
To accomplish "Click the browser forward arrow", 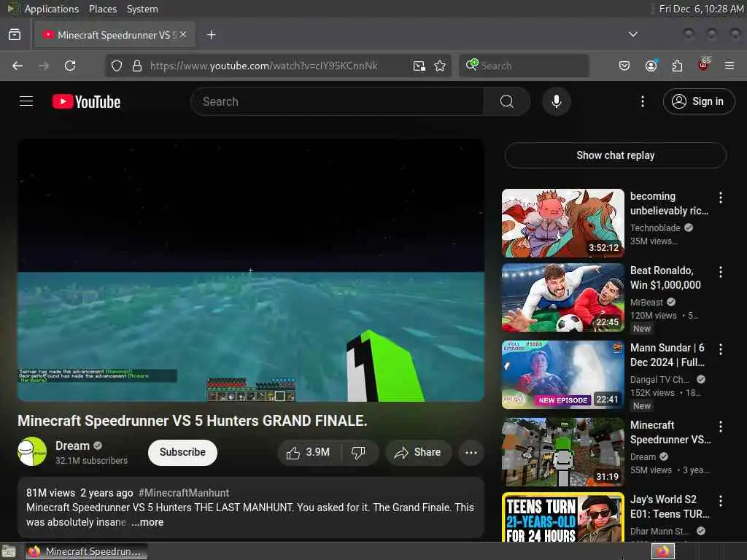I will [x=44, y=66].
